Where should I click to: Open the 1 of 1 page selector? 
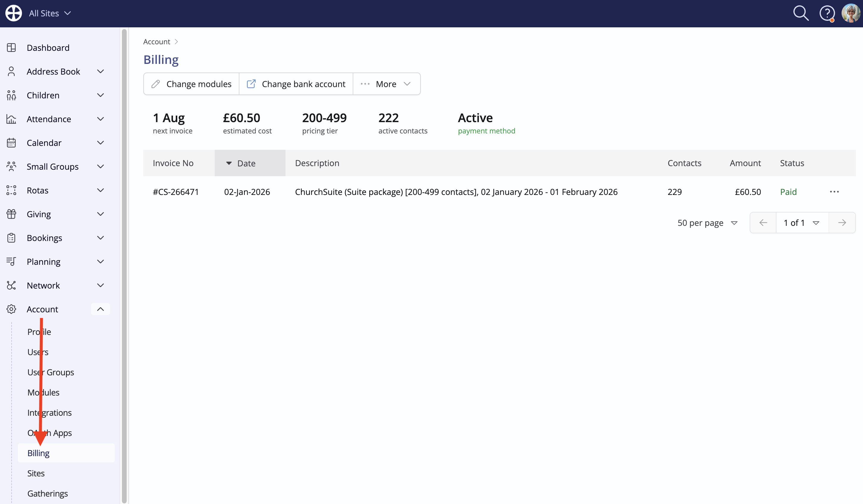point(802,223)
